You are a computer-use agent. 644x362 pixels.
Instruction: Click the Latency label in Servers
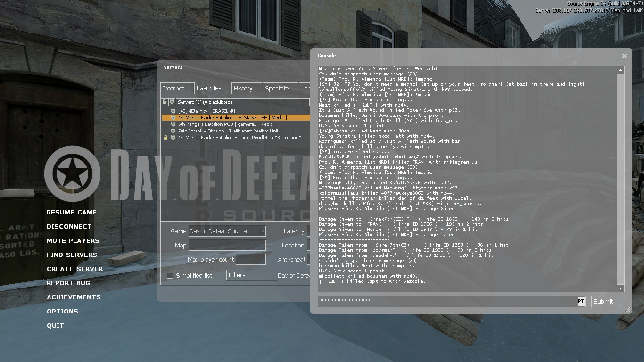pyautogui.click(x=294, y=231)
